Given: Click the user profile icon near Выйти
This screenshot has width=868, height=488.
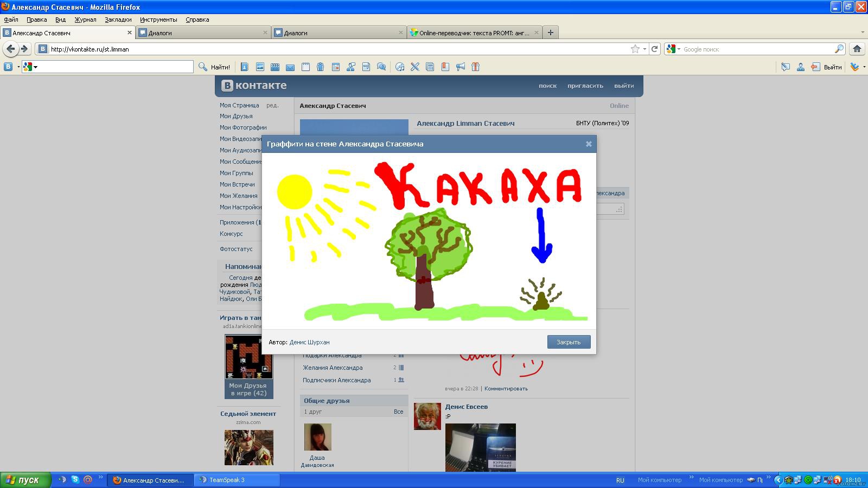Looking at the screenshot, I should pos(801,67).
